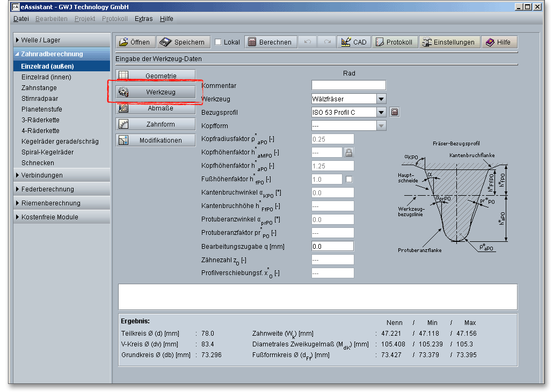This screenshot has width=553, height=392.
Task: Click the icon beside Bezugsprofil dropdown
Action: 395,113
